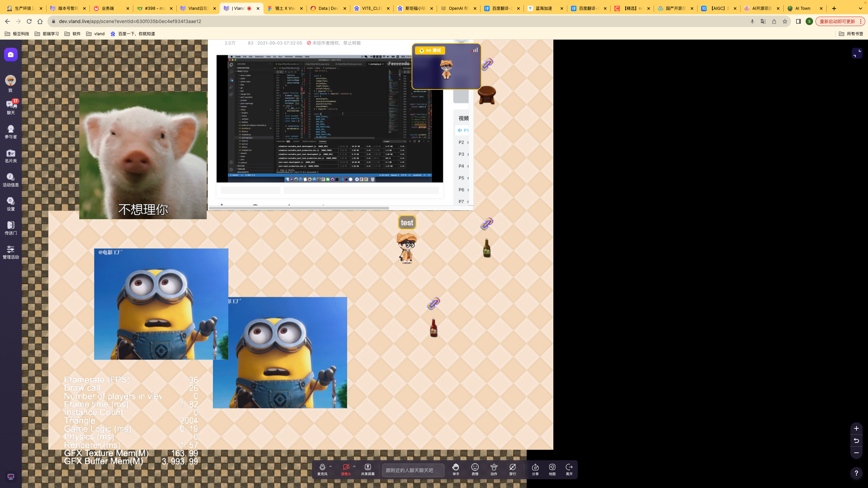Click the lower-right minion image
Image resolution: width=868 pixels, height=488 pixels.
[280, 352]
